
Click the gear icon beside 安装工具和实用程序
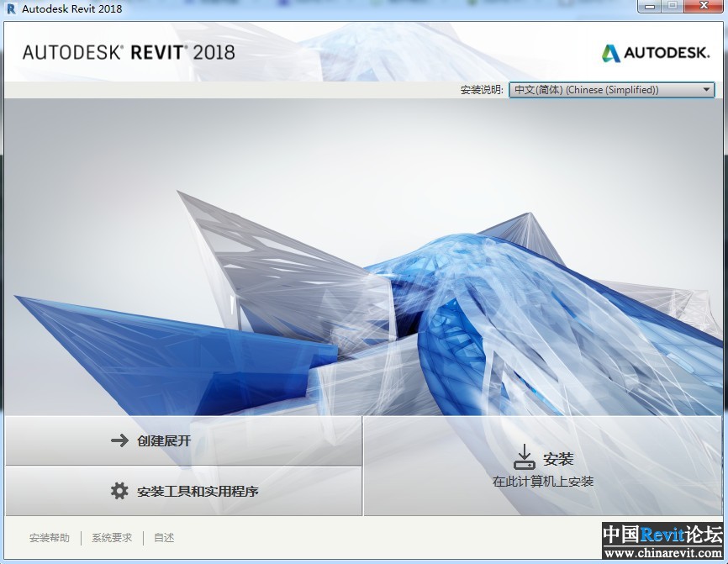[119, 491]
